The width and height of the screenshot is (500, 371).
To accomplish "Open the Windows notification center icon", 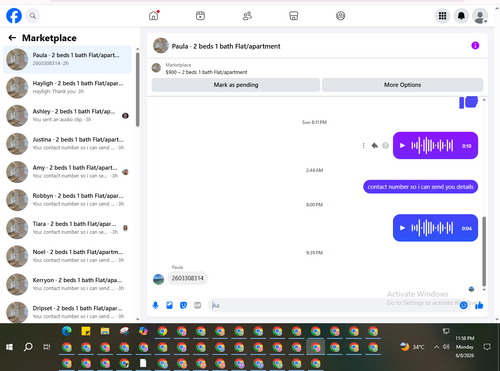I will (487, 347).
